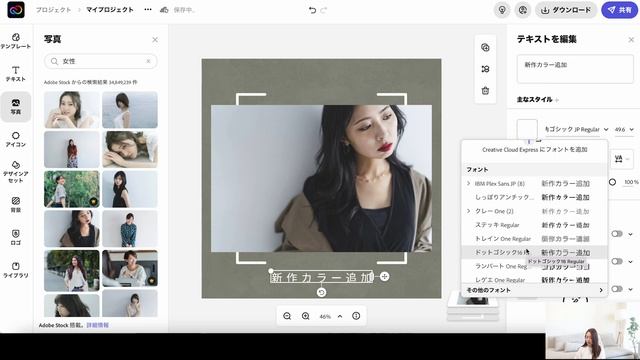Select the canvas text 新作カラー追加
The width and height of the screenshot is (640, 360).
[x=322, y=278]
